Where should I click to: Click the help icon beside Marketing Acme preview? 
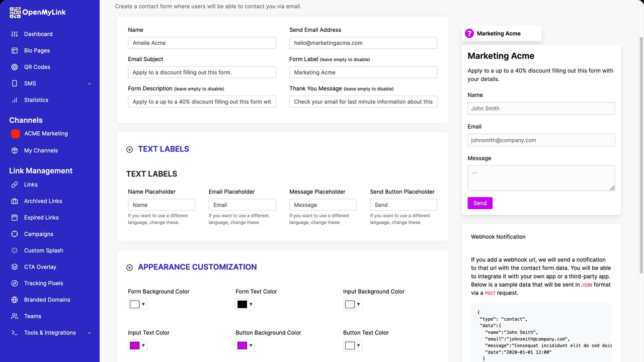pyautogui.click(x=469, y=33)
